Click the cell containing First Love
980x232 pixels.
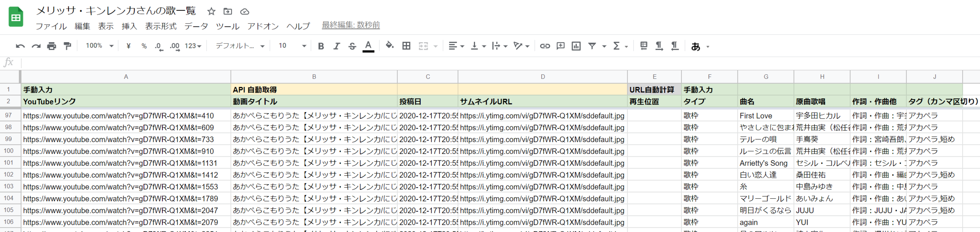766,116
